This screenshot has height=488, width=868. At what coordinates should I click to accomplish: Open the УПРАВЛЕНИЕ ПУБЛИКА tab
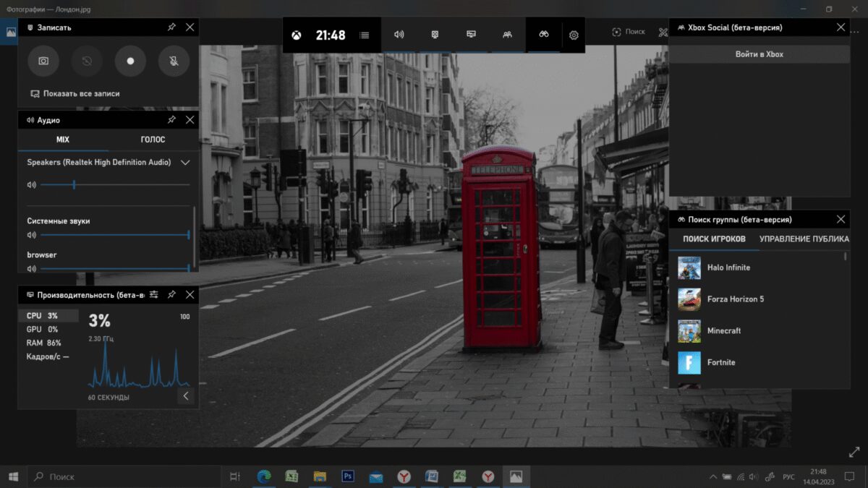[803, 238]
